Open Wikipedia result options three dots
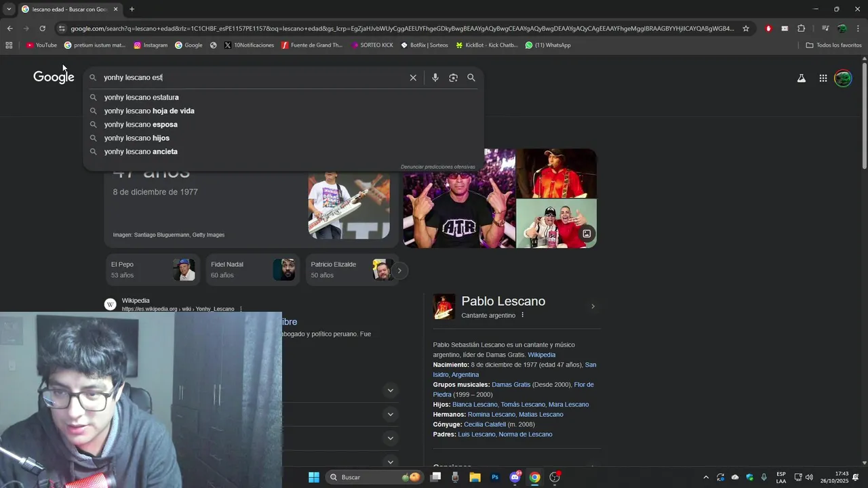This screenshot has height=488, width=868. point(241,309)
